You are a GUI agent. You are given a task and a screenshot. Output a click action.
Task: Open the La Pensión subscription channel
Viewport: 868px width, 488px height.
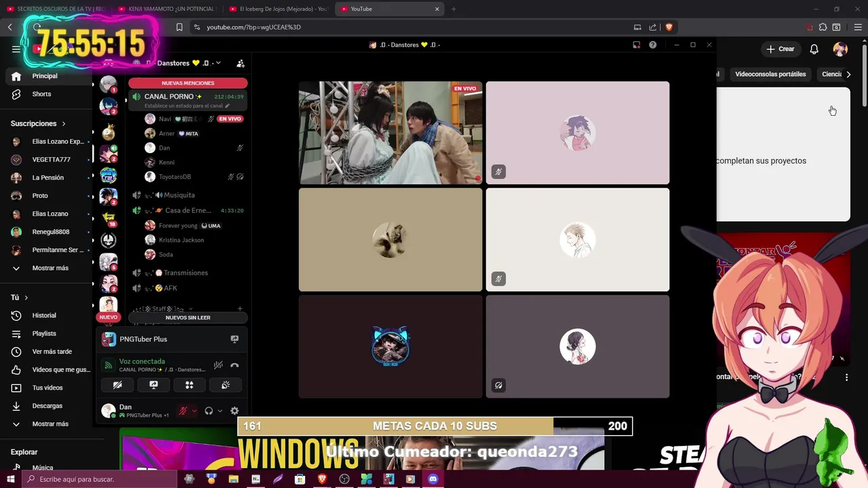coord(49,178)
